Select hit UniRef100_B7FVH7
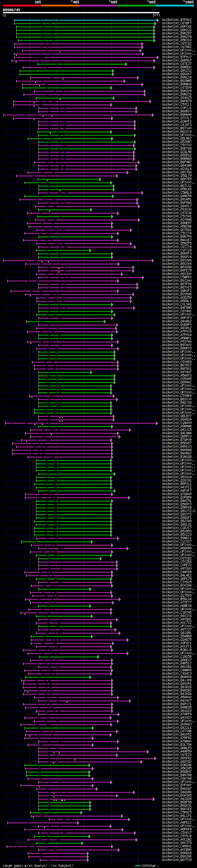197x868 pixels. (177, 785)
